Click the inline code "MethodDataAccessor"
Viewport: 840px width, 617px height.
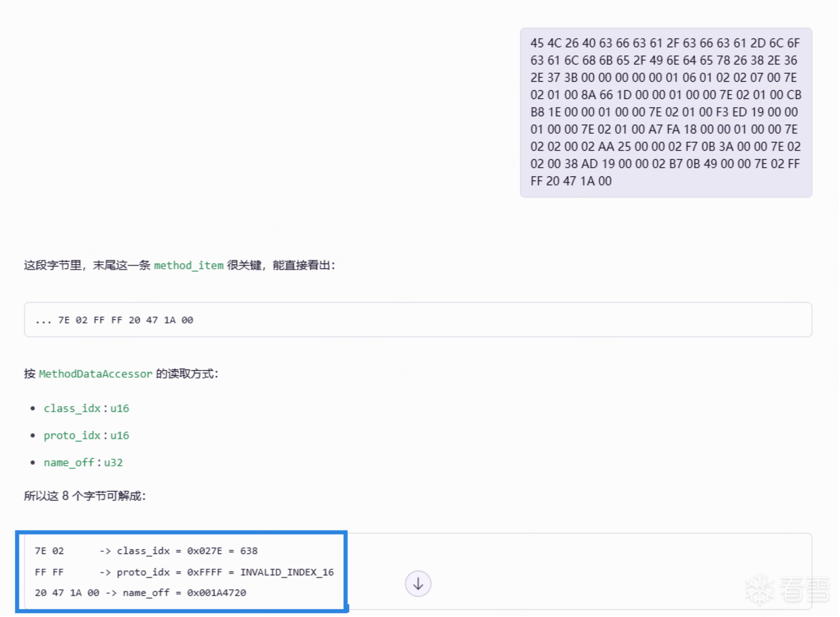96,374
